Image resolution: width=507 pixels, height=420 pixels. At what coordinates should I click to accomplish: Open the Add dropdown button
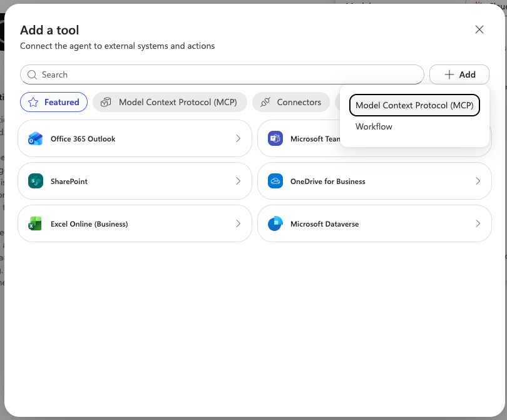pyautogui.click(x=459, y=74)
